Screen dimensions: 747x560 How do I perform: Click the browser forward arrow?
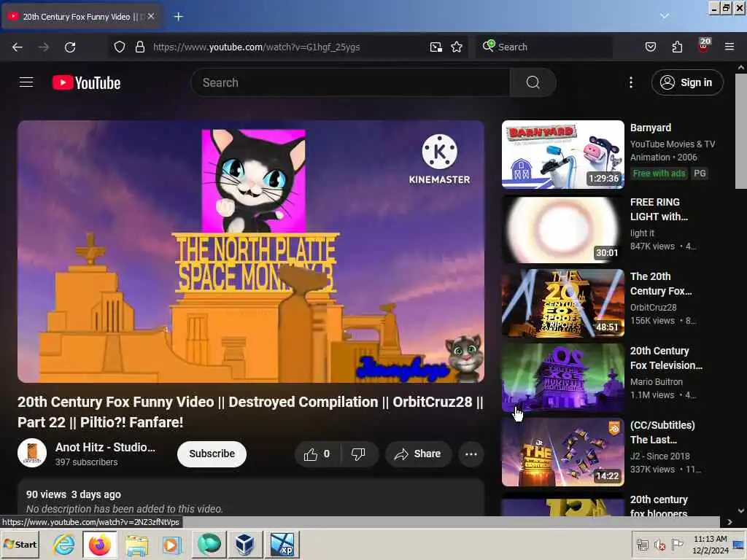[43, 47]
